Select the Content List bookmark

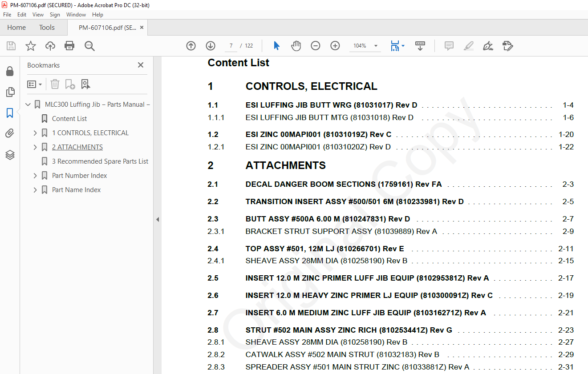[69, 119]
